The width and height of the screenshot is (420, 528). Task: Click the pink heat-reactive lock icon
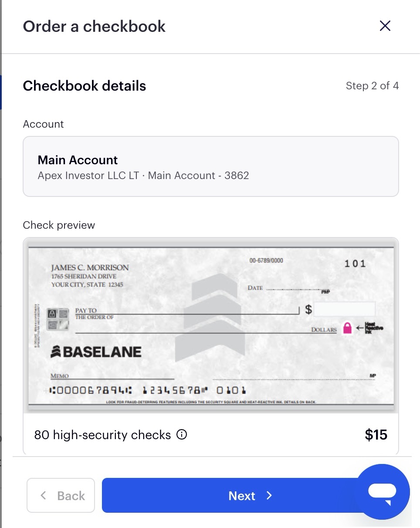pyautogui.click(x=347, y=328)
